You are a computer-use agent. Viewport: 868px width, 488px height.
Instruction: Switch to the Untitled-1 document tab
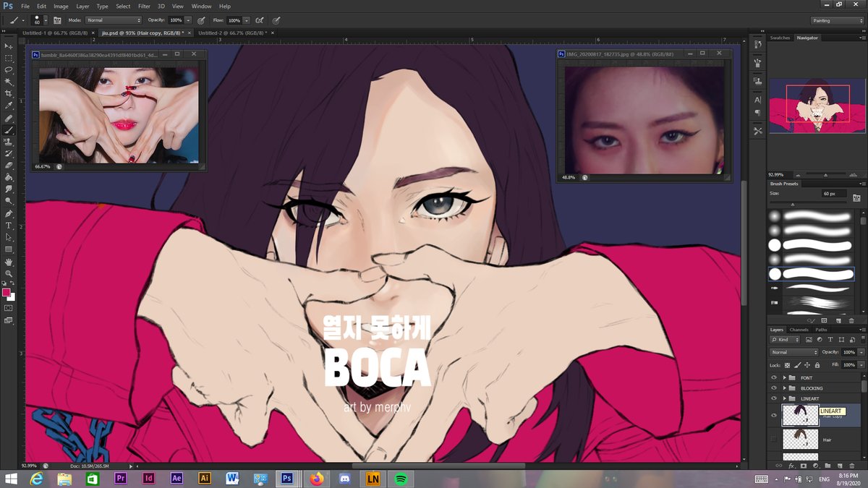[54, 33]
